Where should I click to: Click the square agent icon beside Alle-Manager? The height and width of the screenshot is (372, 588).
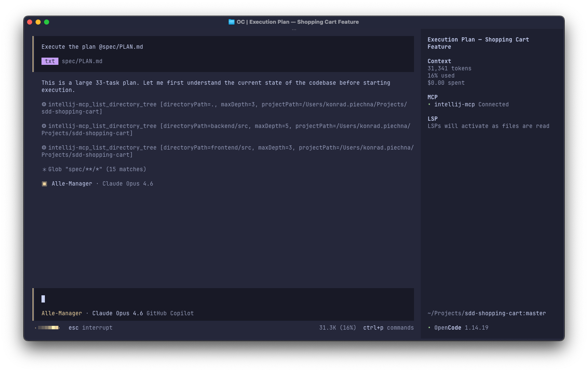coord(44,184)
